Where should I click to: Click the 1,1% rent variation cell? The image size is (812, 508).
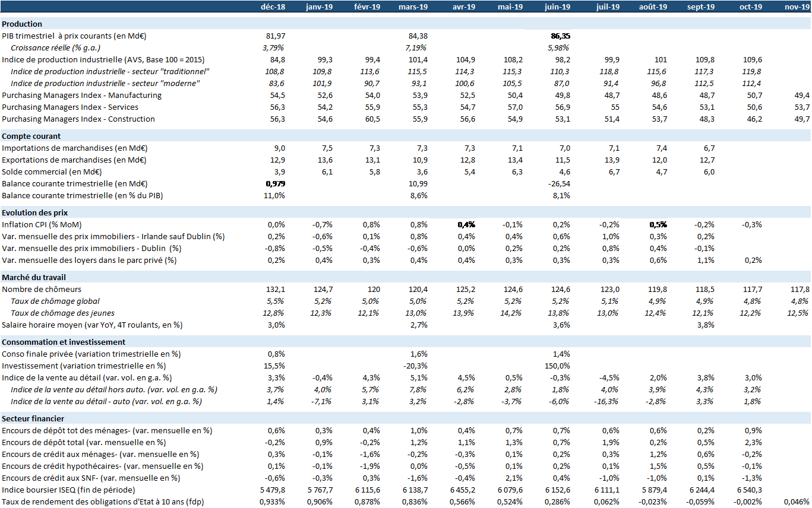point(706,260)
